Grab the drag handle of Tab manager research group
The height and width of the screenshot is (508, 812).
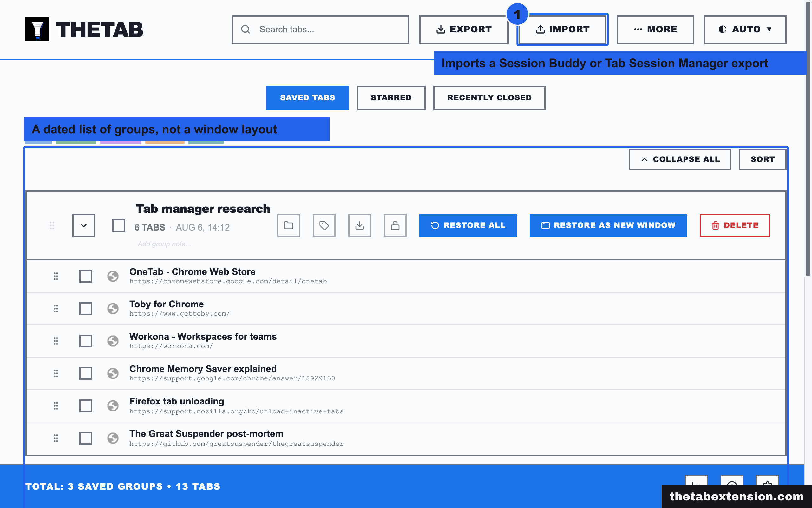click(52, 225)
